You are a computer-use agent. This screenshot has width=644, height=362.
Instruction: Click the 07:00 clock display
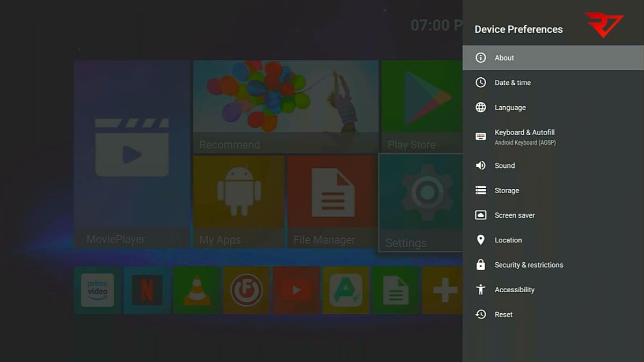tap(437, 25)
